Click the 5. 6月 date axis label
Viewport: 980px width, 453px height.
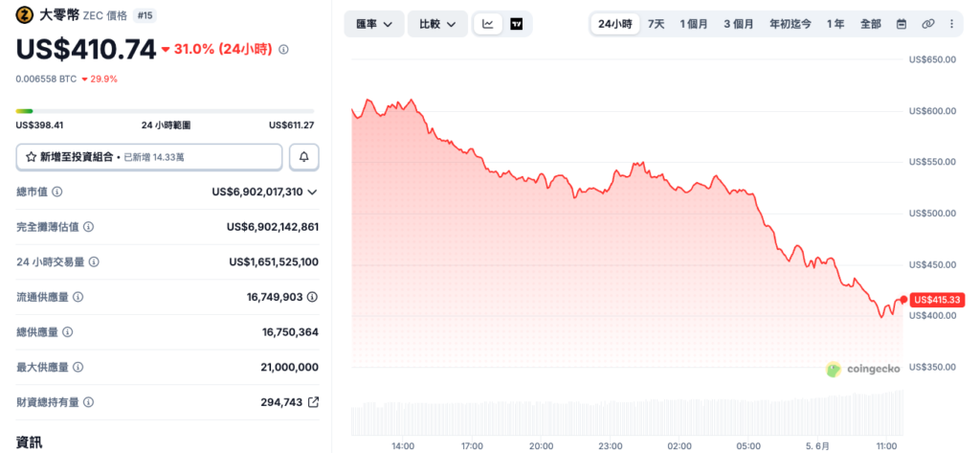(817, 446)
